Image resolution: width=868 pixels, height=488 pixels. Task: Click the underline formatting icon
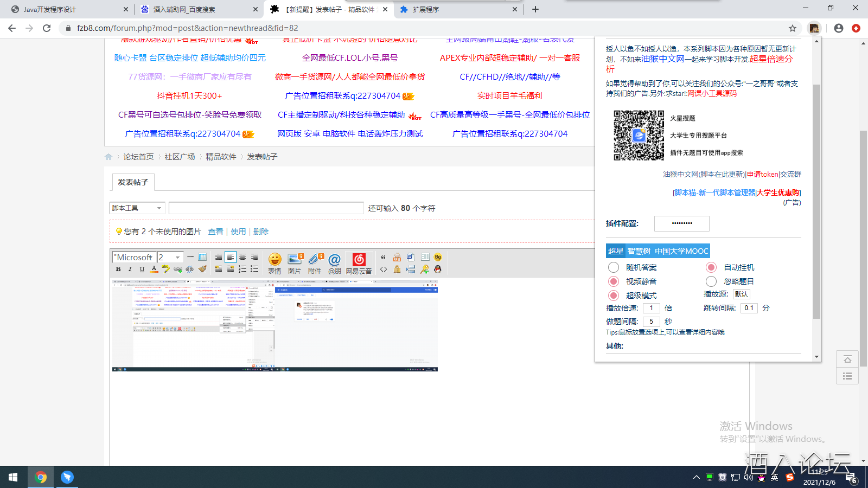142,269
